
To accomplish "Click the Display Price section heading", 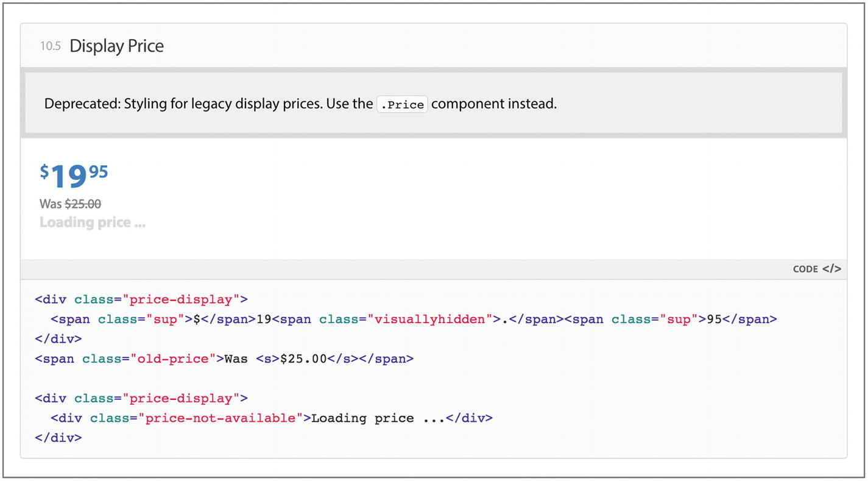I will [x=116, y=46].
